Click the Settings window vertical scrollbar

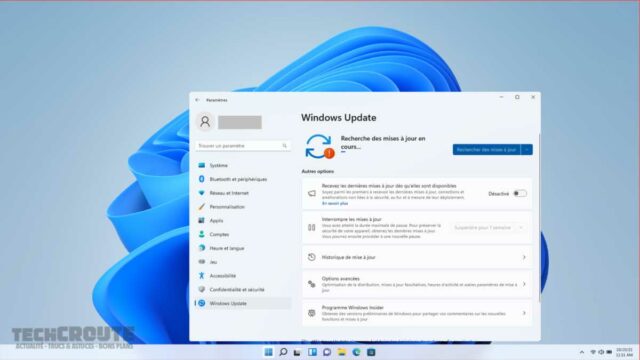click(539, 218)
